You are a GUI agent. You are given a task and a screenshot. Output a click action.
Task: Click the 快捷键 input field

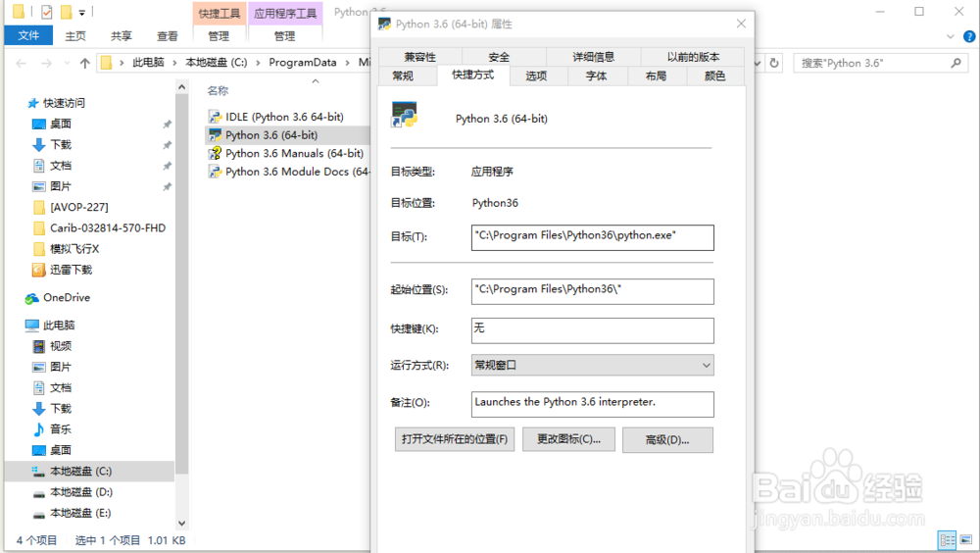click(593, 331)
